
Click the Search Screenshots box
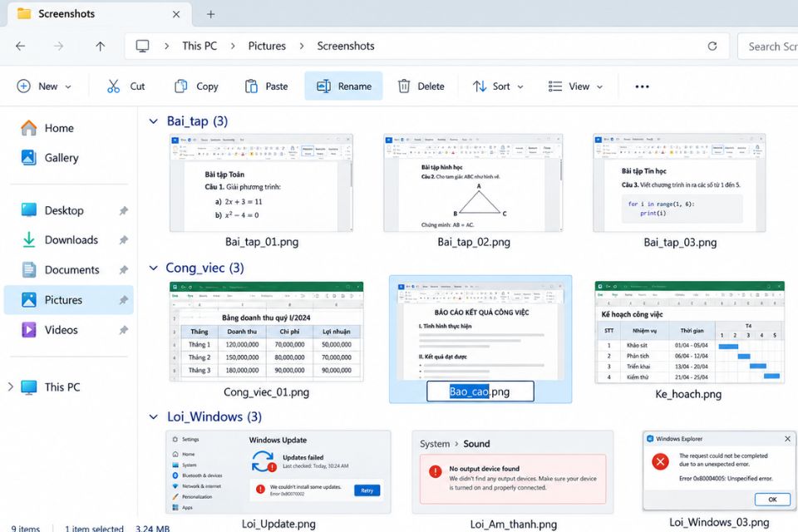768,47
